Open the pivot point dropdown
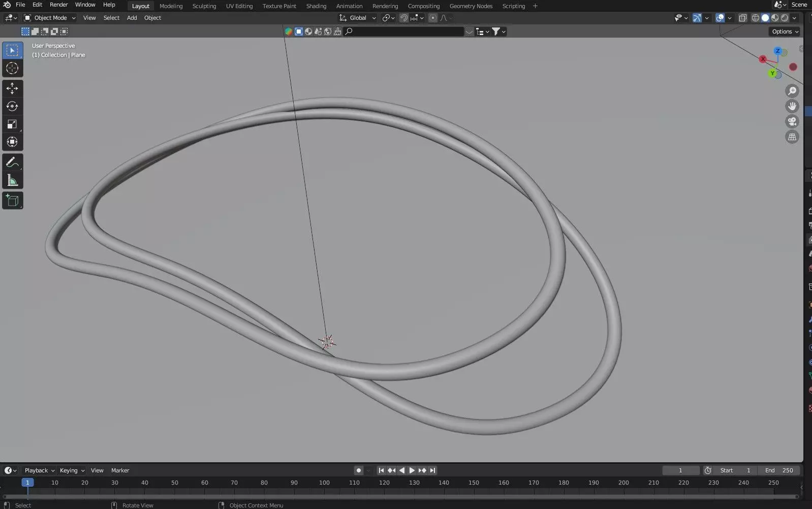812x509 pixels. tap(389, 18)
